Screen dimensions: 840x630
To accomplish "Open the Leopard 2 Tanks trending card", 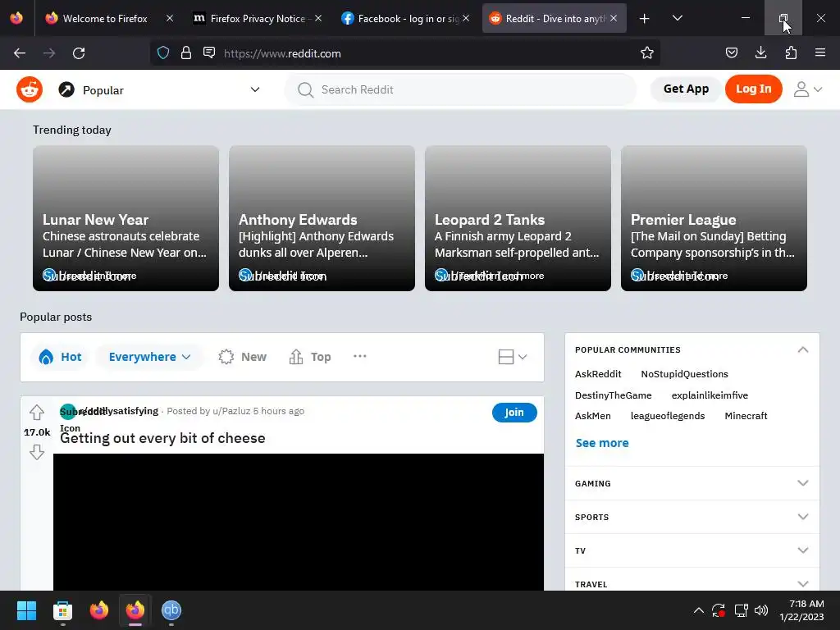I will pos(518,218).
